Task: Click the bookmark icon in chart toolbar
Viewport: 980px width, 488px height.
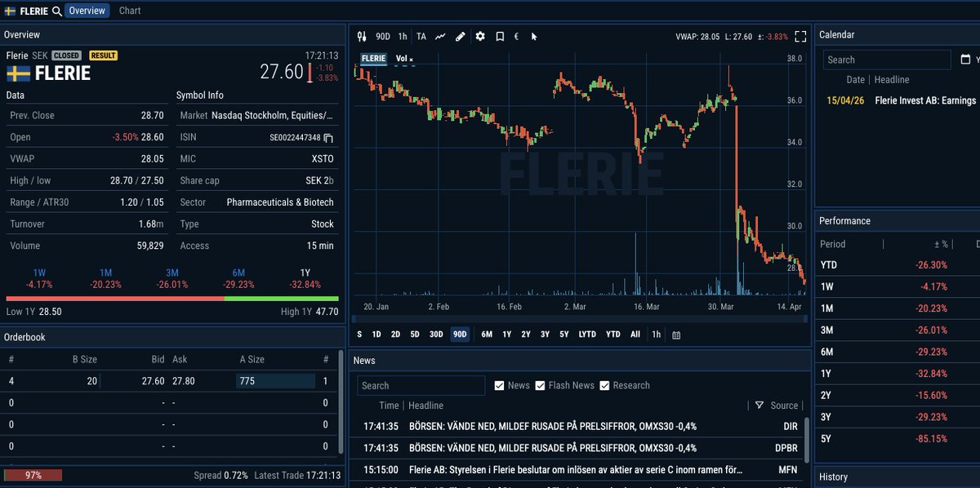Action: click(x=499, y=36)
